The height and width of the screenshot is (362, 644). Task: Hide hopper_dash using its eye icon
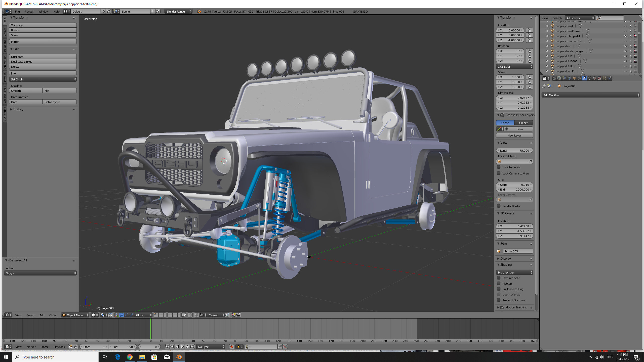coord(625,46)
